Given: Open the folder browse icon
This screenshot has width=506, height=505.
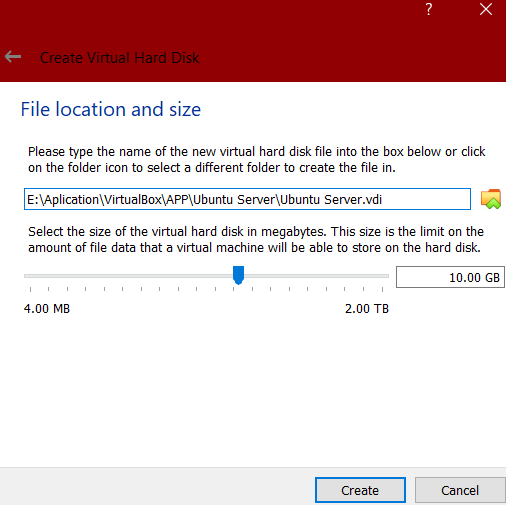Looking at the screenshot, I should [491, 199].
